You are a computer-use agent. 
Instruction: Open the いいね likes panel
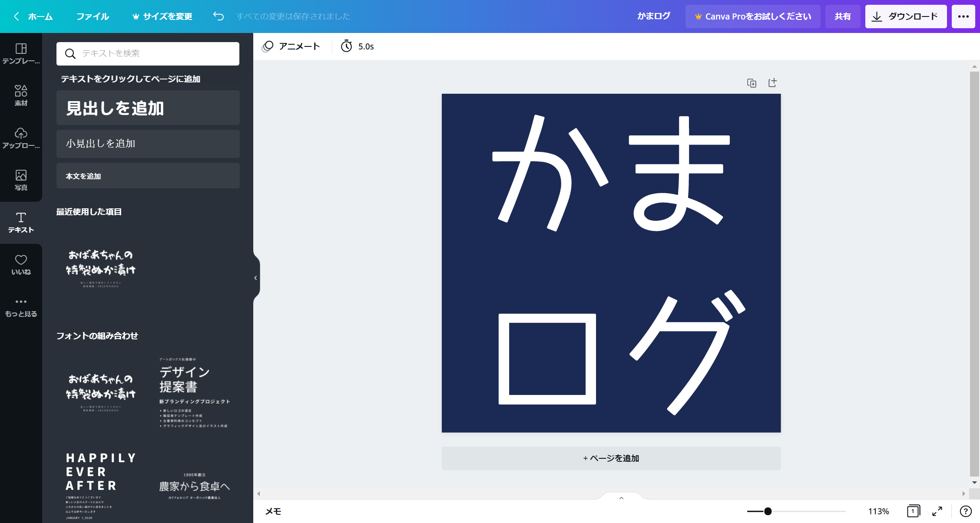pos(21,264)
